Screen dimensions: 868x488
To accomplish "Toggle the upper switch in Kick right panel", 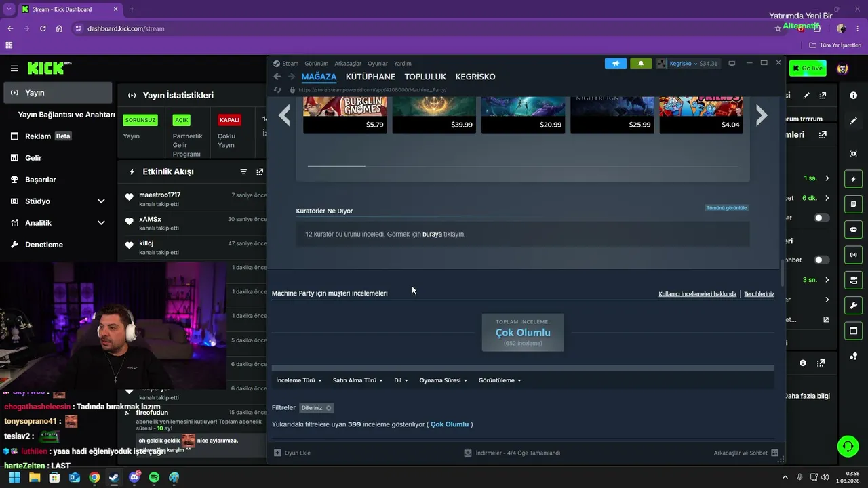I will pos(822,218).
